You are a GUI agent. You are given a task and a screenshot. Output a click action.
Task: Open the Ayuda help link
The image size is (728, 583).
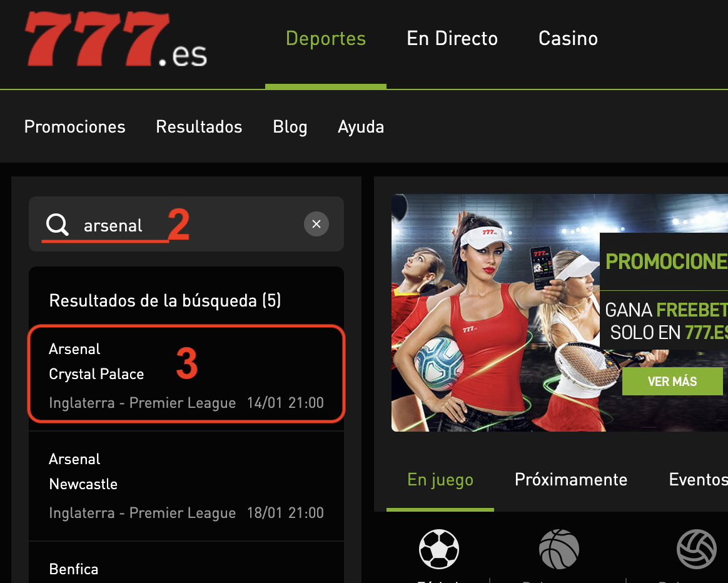coord(361,127)
